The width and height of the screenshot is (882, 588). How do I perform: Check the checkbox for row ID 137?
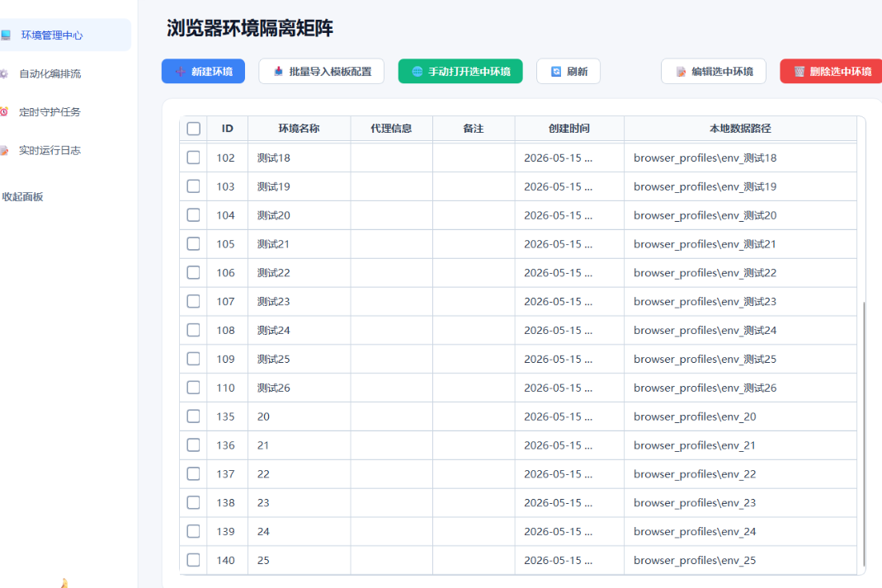point(194,474)
